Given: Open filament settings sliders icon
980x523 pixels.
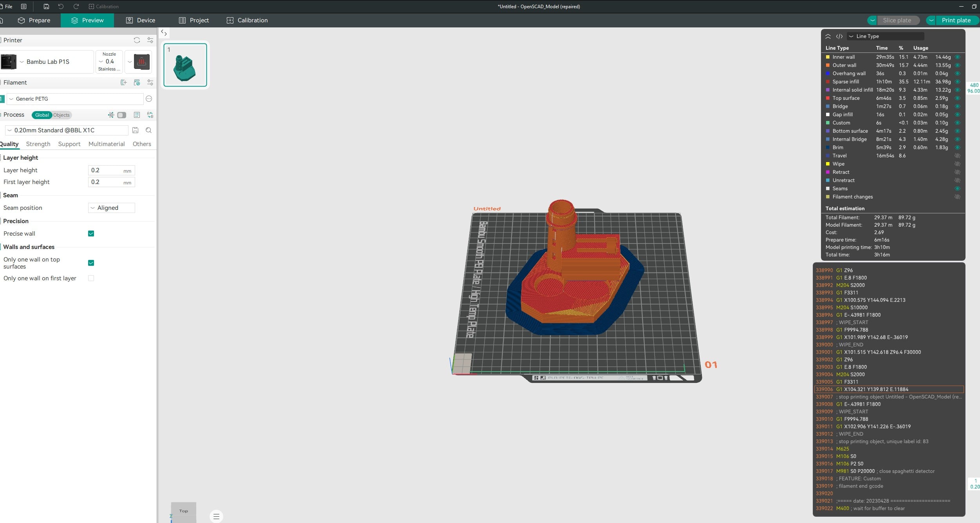Looking at the screenshot, I should coord(150,82).
